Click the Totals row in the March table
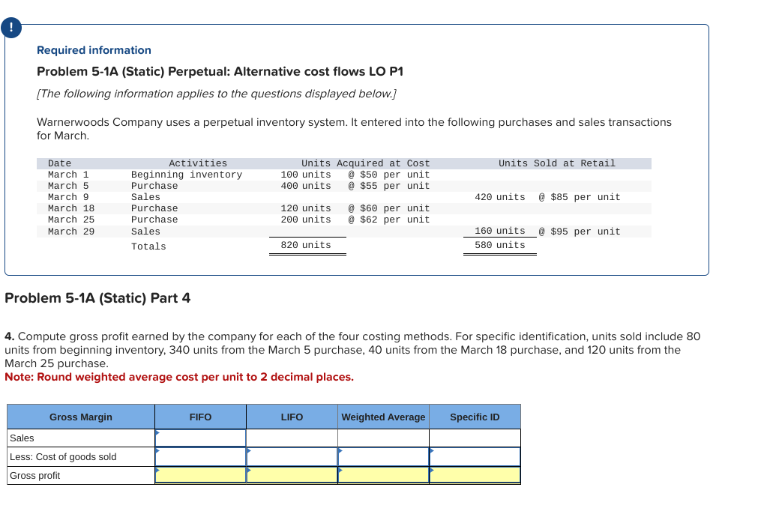Image resolution: width=764 pixels, height=532 pixels. (148, 246)
